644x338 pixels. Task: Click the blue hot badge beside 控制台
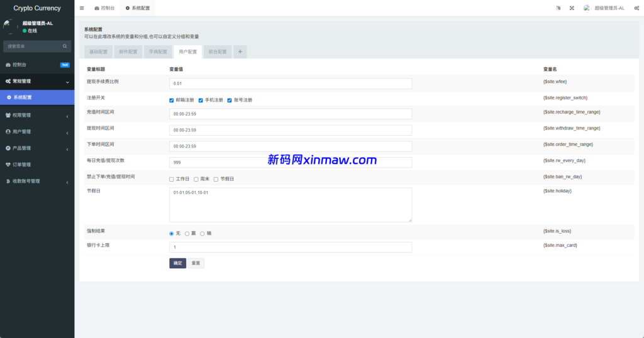[65, 65]
